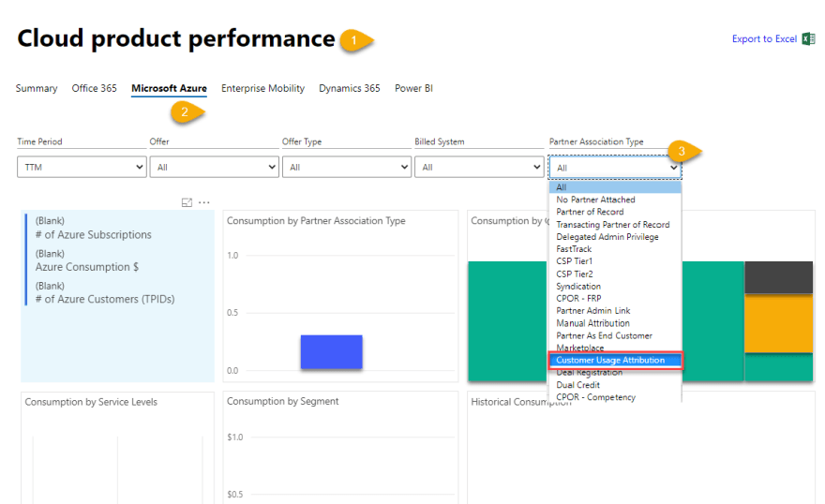Open the Power BI tab
The width and height of the screenshot is (825, 504).
[413, 88]
